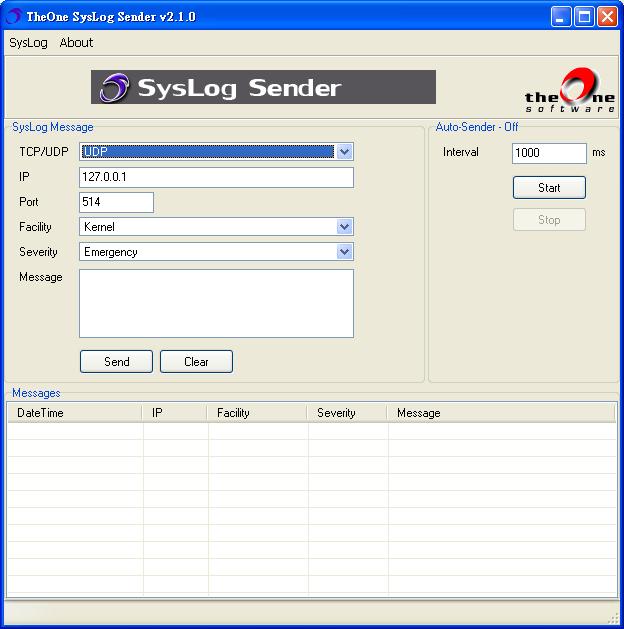The width and height of the screenshot is (624, 629).
Task: Focus the IP address field 127.0.0.1
Action: (x=216, y=177)
